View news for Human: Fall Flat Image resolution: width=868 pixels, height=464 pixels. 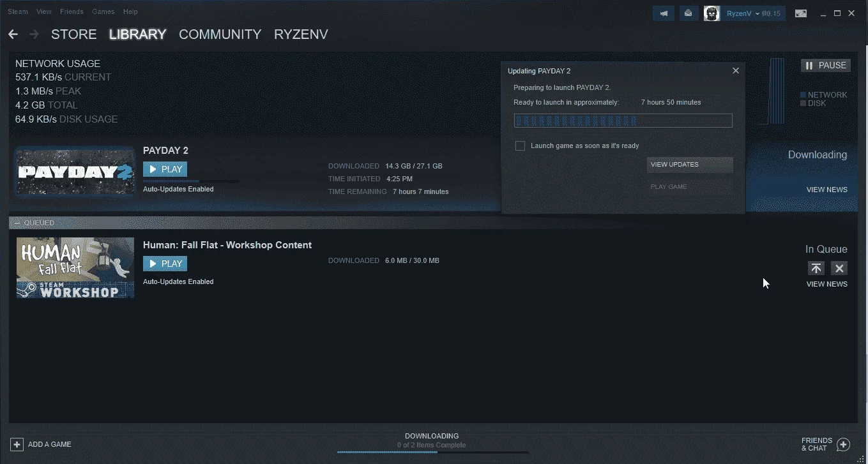click(827, 284)
